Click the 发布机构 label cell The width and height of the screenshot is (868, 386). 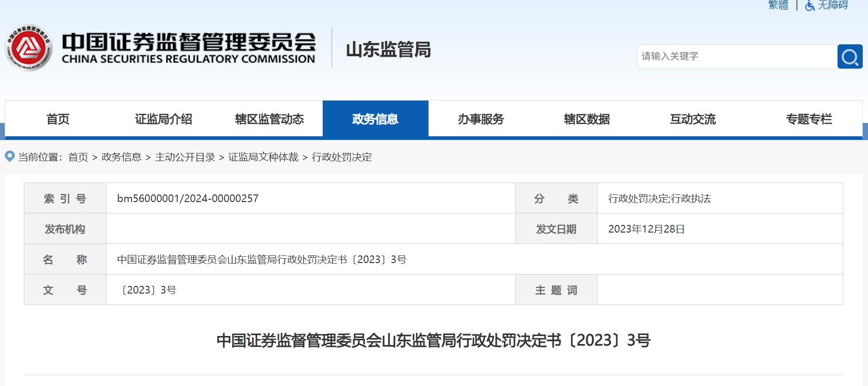[x=65, y=229]
